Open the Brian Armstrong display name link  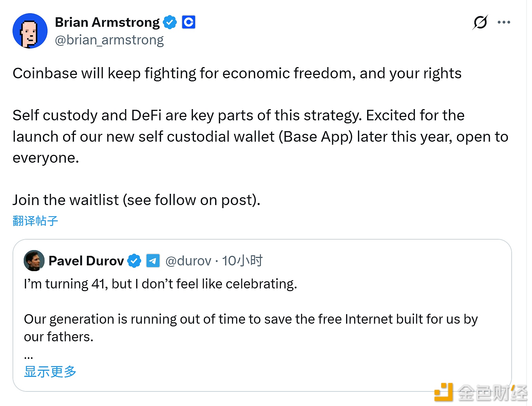tap(107, 22)
